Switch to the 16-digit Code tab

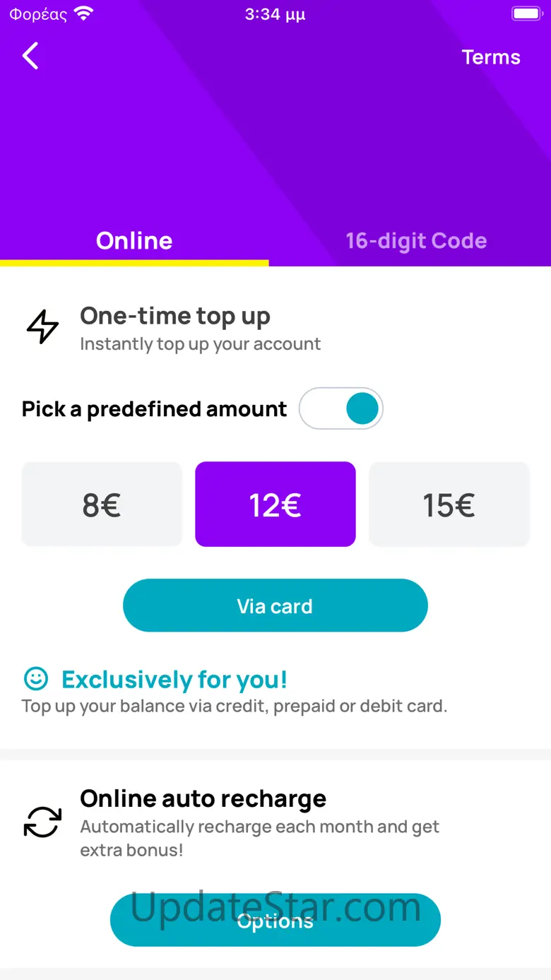click(x=416, y=241)
